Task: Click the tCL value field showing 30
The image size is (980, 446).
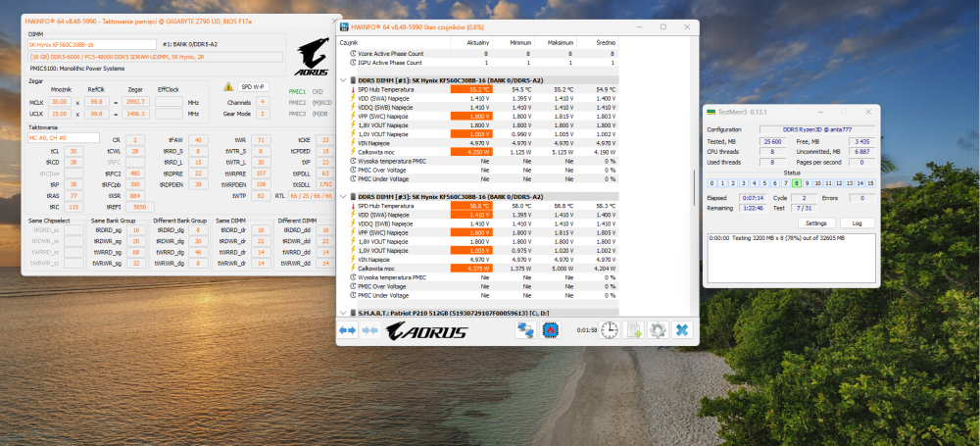Action: tap(73, 151)
